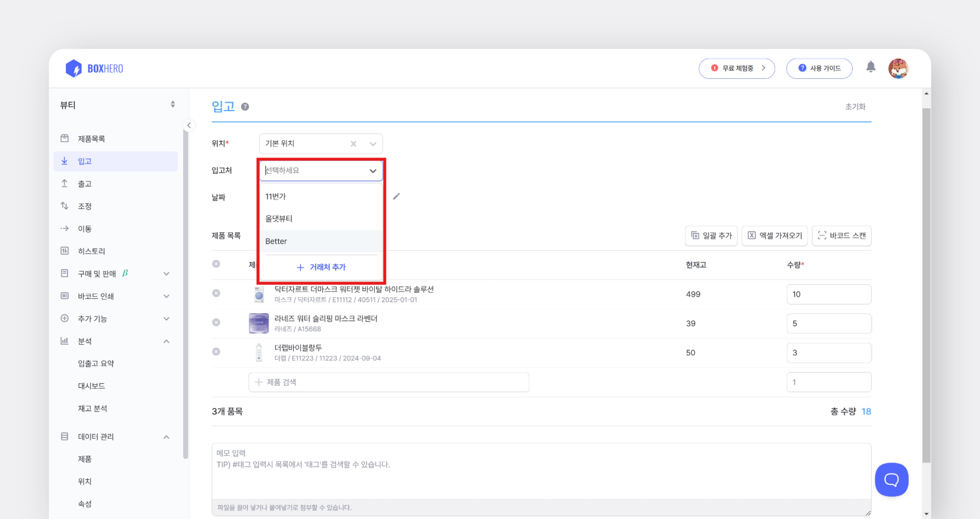Click the 조정 adjustment sidebar icon

pos(64,206)
